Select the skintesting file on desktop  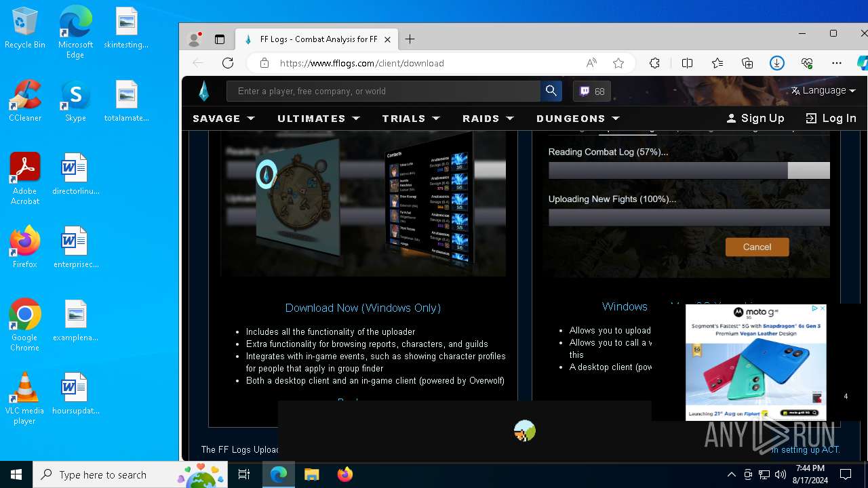pos(126,28)
